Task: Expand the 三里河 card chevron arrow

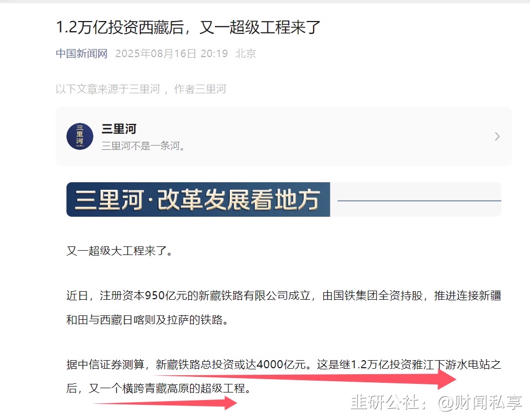Action: (x=497, y=136)
